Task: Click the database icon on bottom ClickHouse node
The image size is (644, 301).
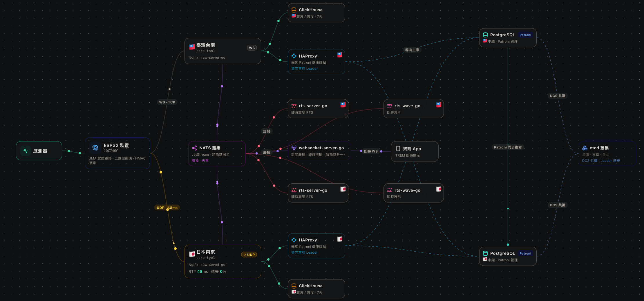Action: pyautogui.click(x=294, y=286)
